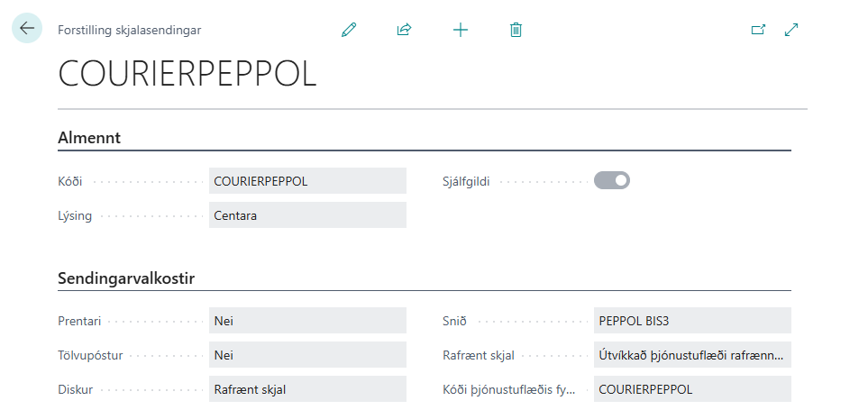Click the Forstilling skjalasendingar breadcrumb text
This screenshot has width=868, height=419.
click(130, 30)
